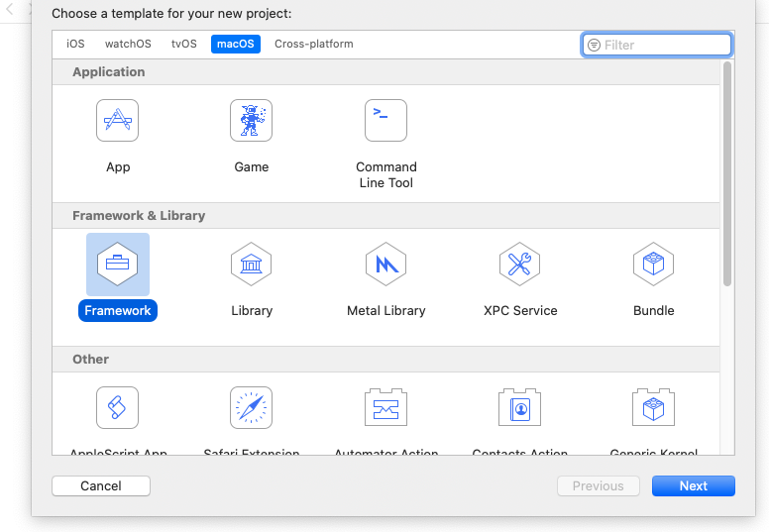The height and width of the screenshot is (532, 769).
Task: Click the template list vertical scrollbar
Action: click(x=727, y=173)
